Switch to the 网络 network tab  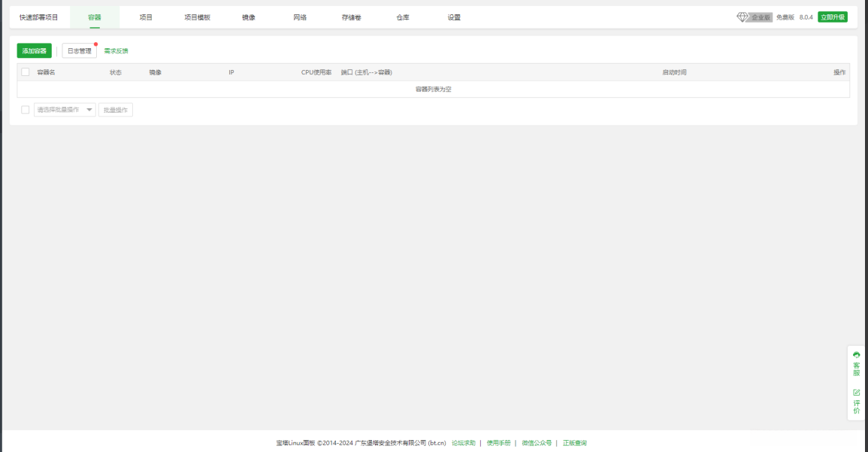pos(299,17)
